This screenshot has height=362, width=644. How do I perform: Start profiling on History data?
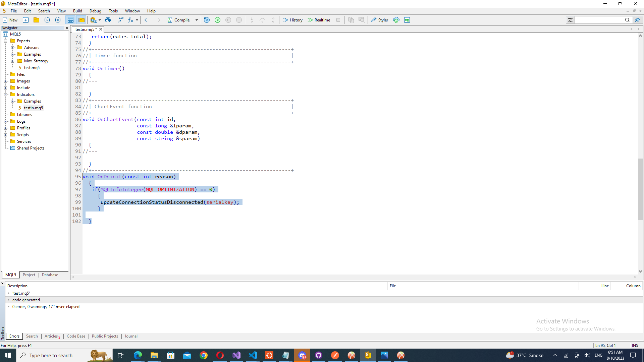tap(292, 20)
